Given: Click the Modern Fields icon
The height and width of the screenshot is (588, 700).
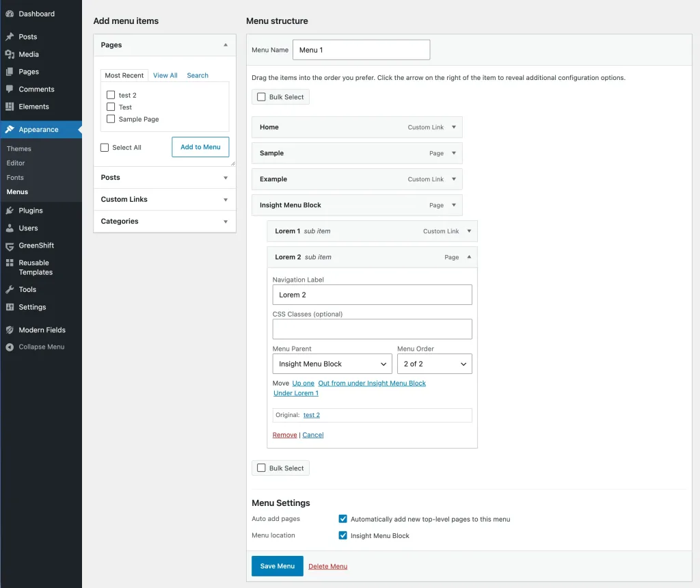Looking at the screenshot, I should tap(10, 330).
